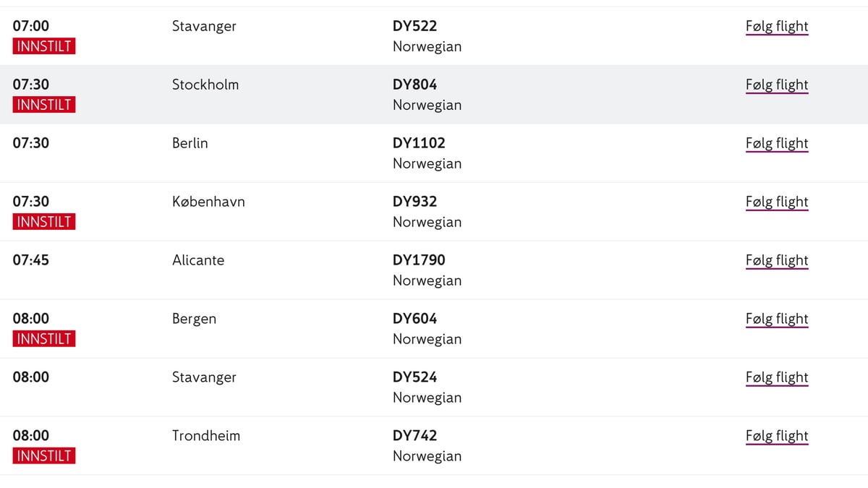Follow the 08:00 Stavanger flight DY524
Viewport: 868px width, 488px height.
[777, 378]
